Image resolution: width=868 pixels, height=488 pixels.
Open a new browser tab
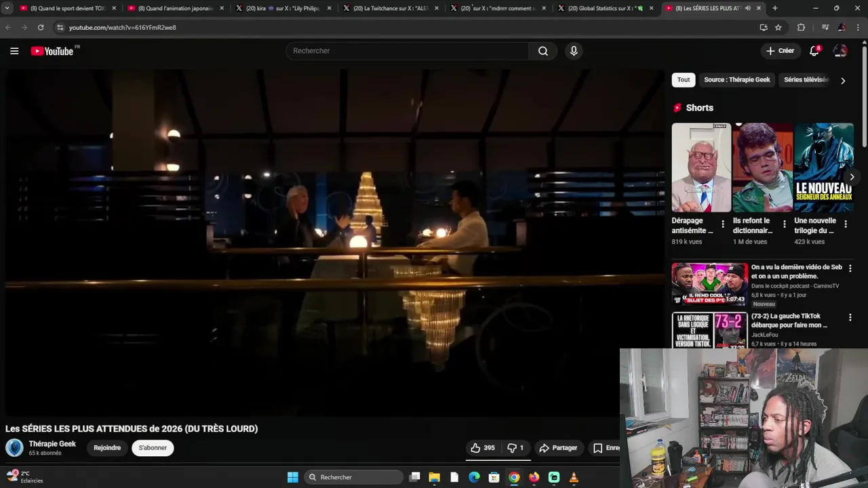(x=774, y=8)
